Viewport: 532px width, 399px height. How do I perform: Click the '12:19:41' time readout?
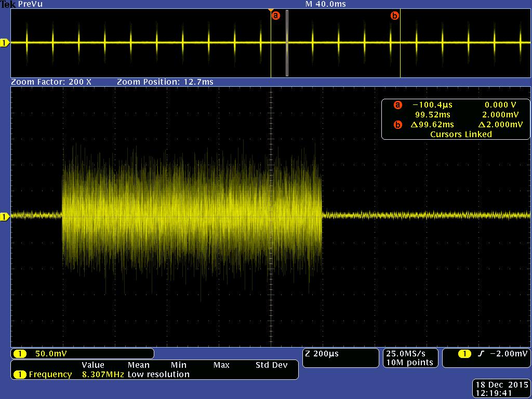point(494,393)
